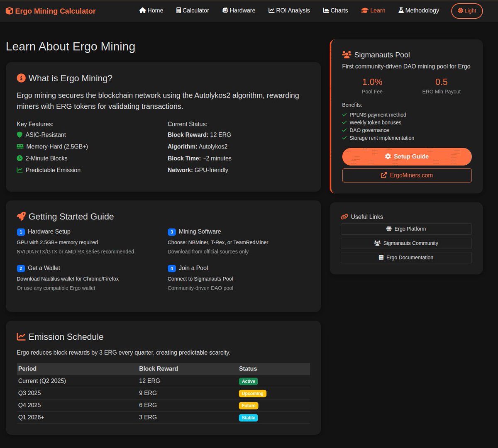
Task: Click the Upcoming status badge
Action: tap(252, 393)
